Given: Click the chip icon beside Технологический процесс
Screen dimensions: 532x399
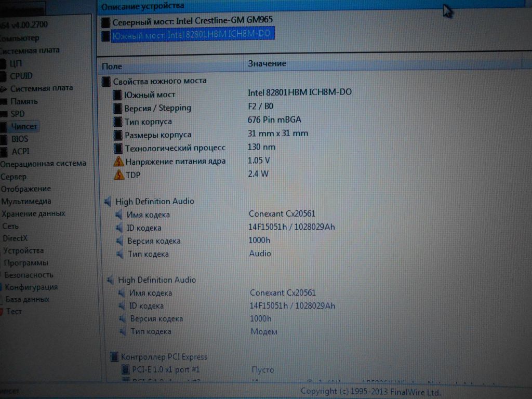Looking at the screenshot, I should tap(118, 148).
